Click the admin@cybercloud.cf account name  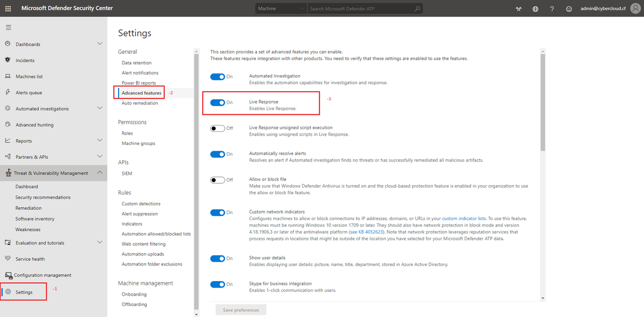(603, 9)
